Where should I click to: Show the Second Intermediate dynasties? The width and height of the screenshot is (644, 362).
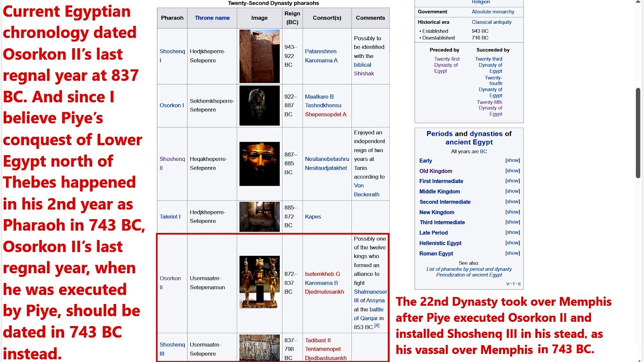click(512, 202)
